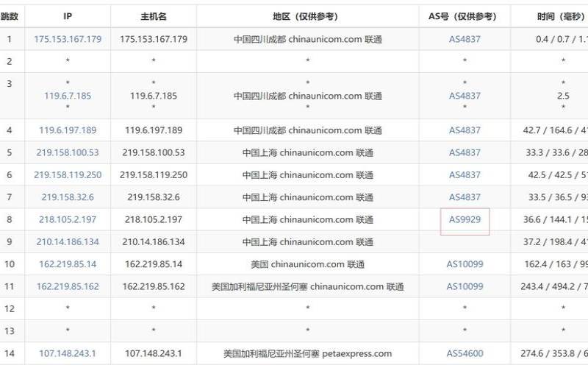Click the AS号（仅供参考）column header
The width and height of the screenshot is (588, 368).
click(x=465, y=16)
